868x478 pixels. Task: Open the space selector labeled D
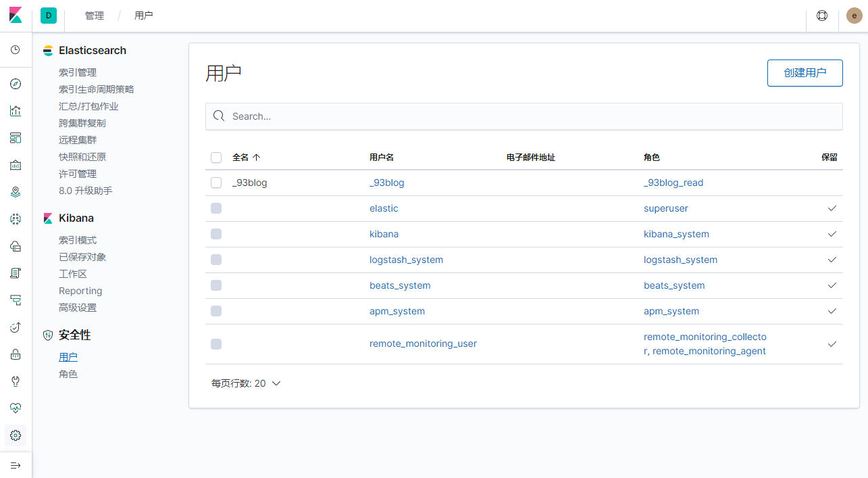[48, 16]
